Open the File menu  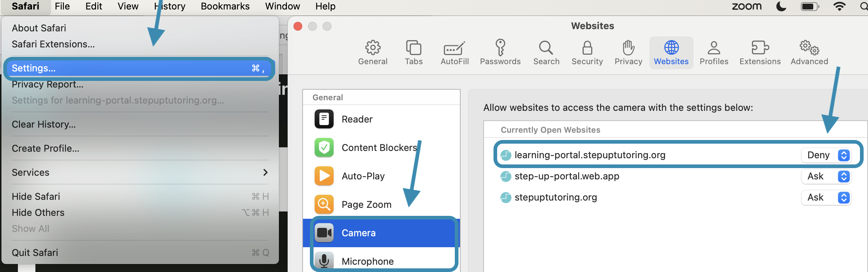coord(62,6)
